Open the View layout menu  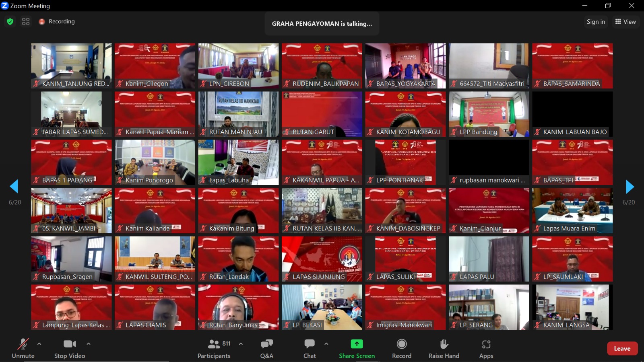(x=625, y=22)
